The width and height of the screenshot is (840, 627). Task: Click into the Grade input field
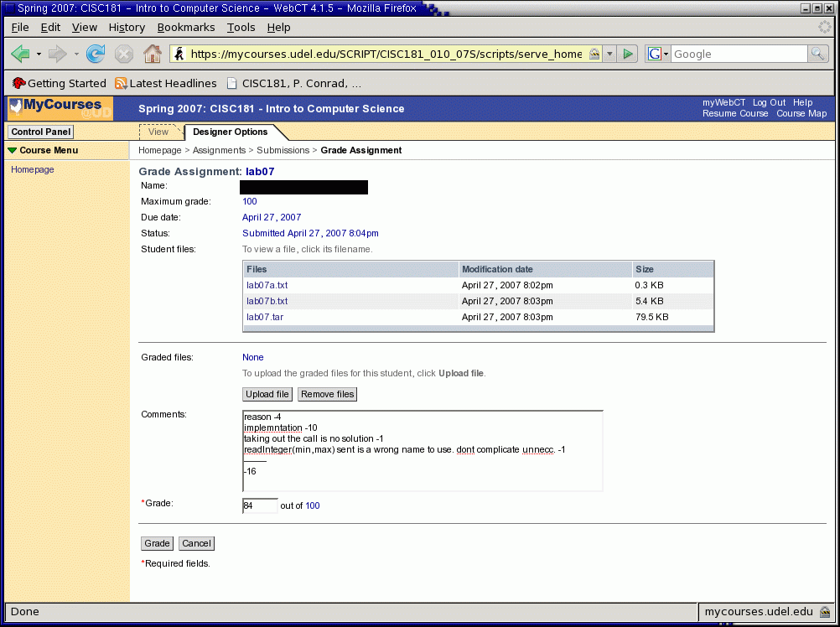259,505
